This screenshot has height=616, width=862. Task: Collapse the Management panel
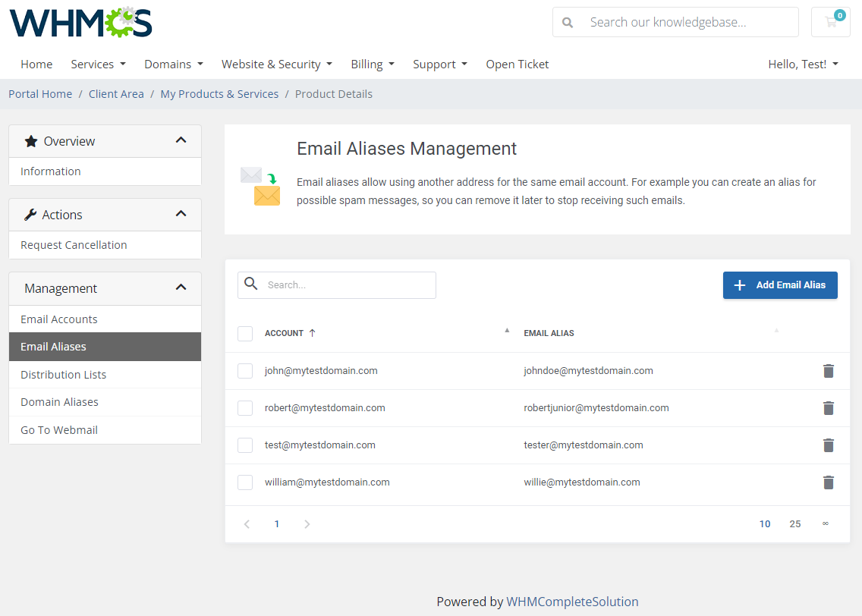click(x=181, y=288)
